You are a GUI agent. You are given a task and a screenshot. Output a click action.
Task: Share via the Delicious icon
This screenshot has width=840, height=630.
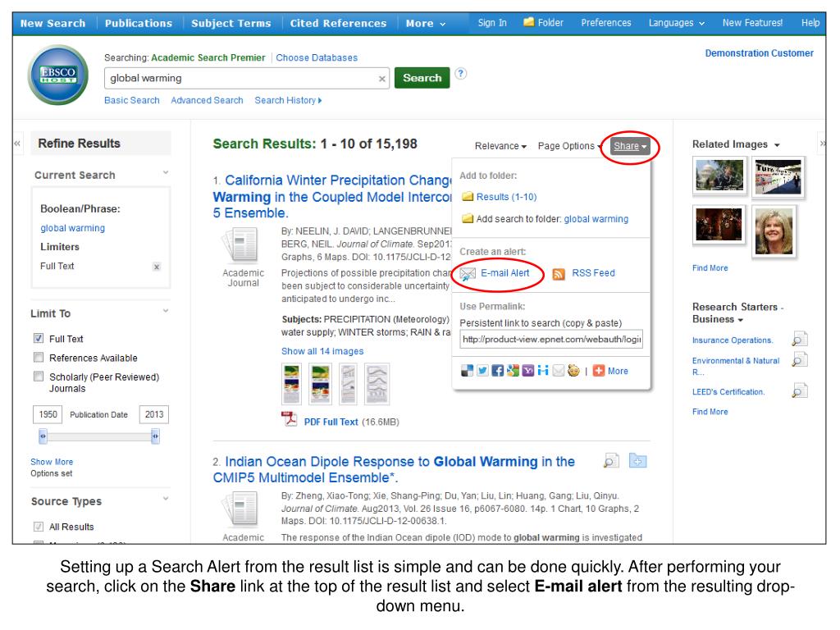click(467, 371)
